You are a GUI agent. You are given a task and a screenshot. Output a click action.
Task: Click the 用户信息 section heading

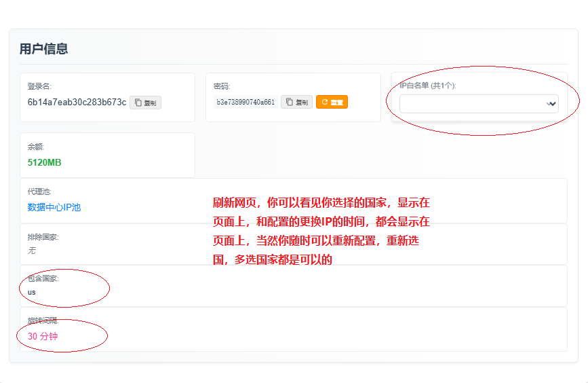click(x=43, y=49)
